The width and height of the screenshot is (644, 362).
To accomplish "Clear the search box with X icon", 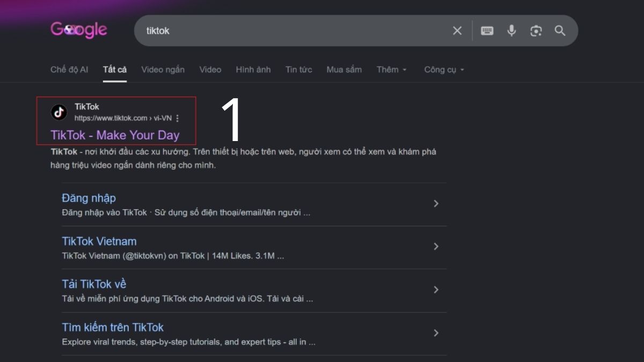I will click(x=457, y=31).
